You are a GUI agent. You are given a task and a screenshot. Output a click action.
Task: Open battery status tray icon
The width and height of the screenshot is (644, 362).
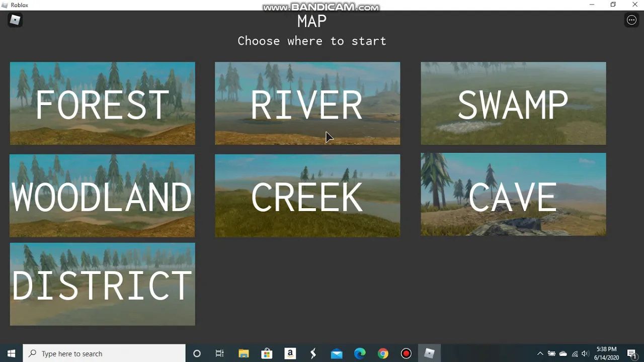click(x=551, y=353)
